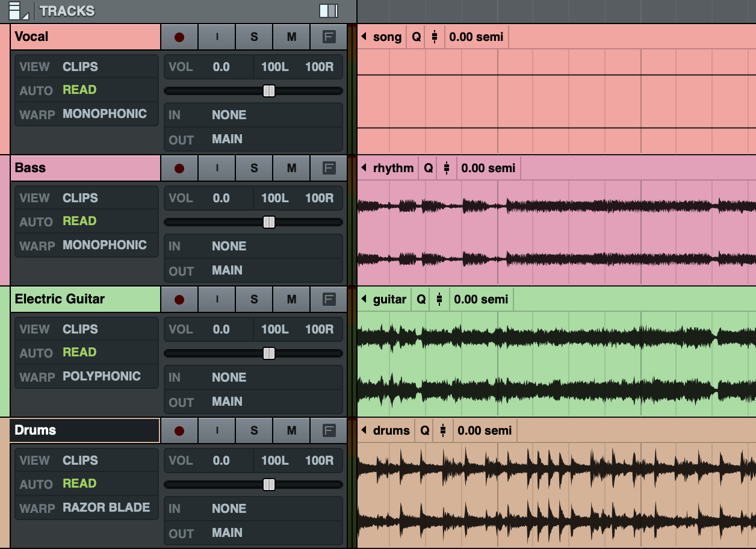Click the Q quantize icon on drums clip
The image size is (756, 549).
[425, 430]
